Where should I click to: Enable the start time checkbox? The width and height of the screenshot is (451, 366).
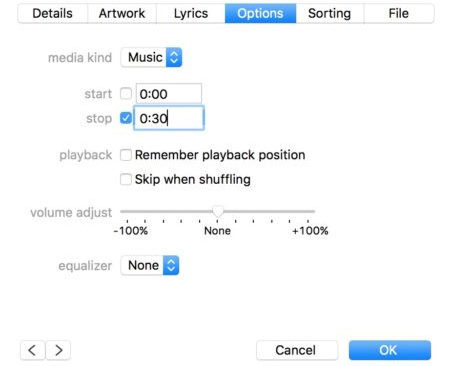click(x=126, y=94)
